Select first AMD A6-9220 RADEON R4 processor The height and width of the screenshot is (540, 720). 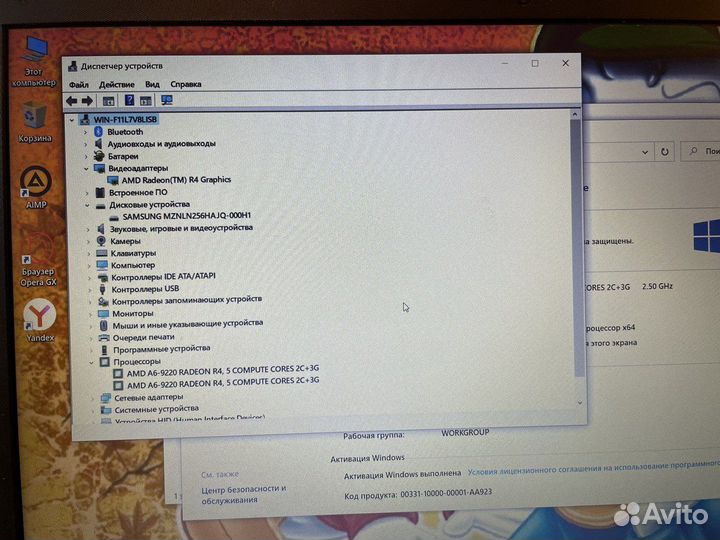click(223, 370)
